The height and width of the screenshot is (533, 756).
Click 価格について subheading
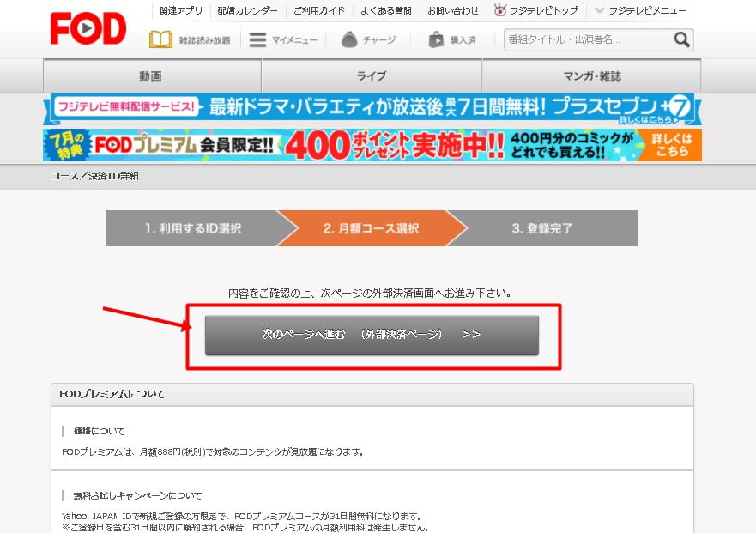tap(99, 431)
